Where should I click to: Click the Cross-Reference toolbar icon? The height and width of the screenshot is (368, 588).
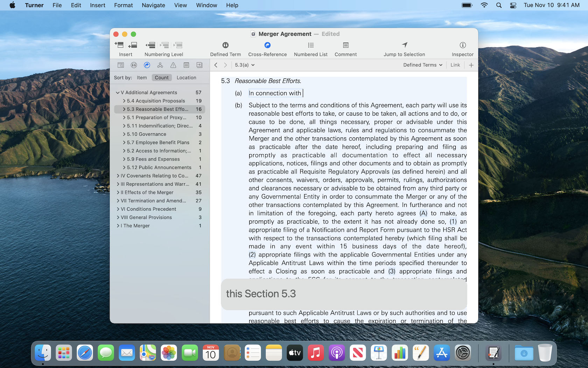(x=267, y=45)
